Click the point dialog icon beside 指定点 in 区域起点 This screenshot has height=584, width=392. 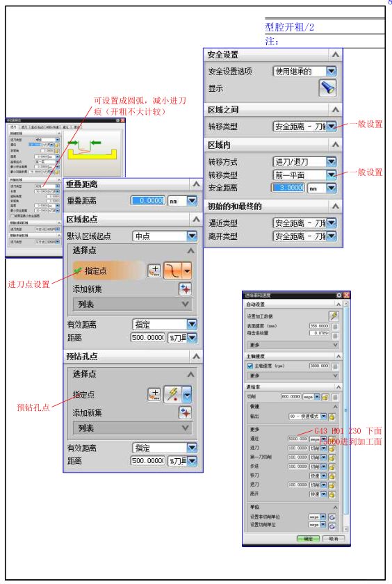tap(154, 270)
